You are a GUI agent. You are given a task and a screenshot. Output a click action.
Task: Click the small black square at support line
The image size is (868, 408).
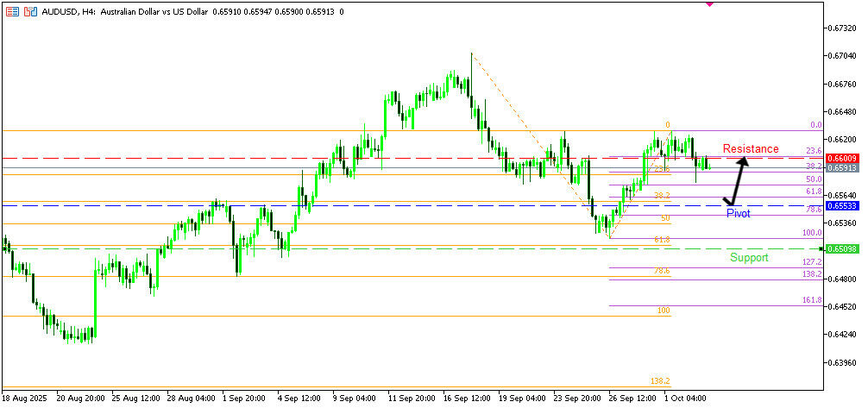(821, 248)
